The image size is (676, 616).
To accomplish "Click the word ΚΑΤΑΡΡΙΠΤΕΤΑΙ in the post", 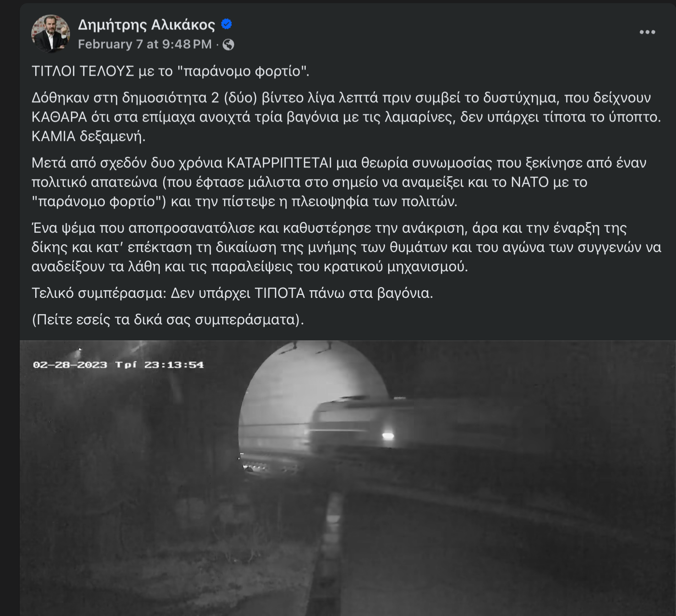I will (x=280, y=163).
